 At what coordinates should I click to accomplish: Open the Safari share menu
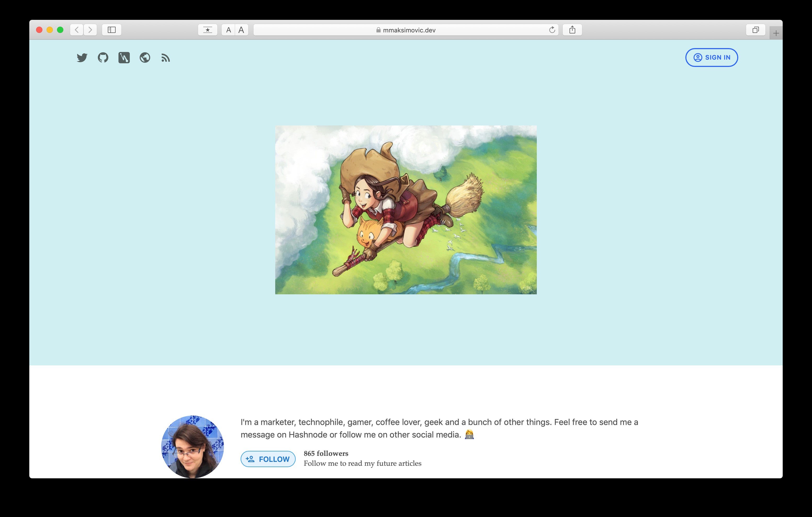tap(572, 30)
